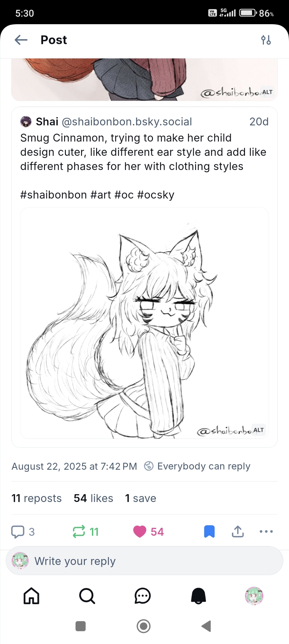Image resolution: width=289 pixels, height=644 pixels.
Task: Share post with upload arrow icon
Action: [x=238, y=532]
